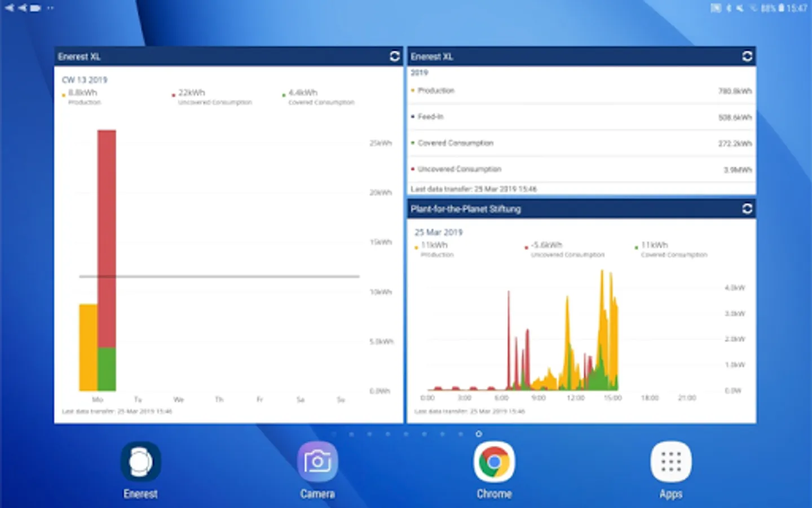Open the Apps drawer
Viewport: 812px width, 508px height.
pyautogui.click(x=671, y=470)
